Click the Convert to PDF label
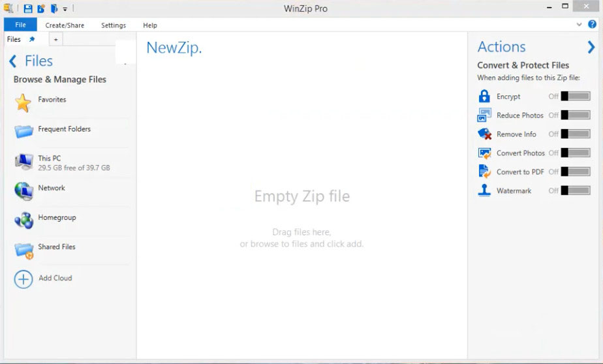Image resolution: width=603 pixels, height=364 pixels. [x=520, y=172]
